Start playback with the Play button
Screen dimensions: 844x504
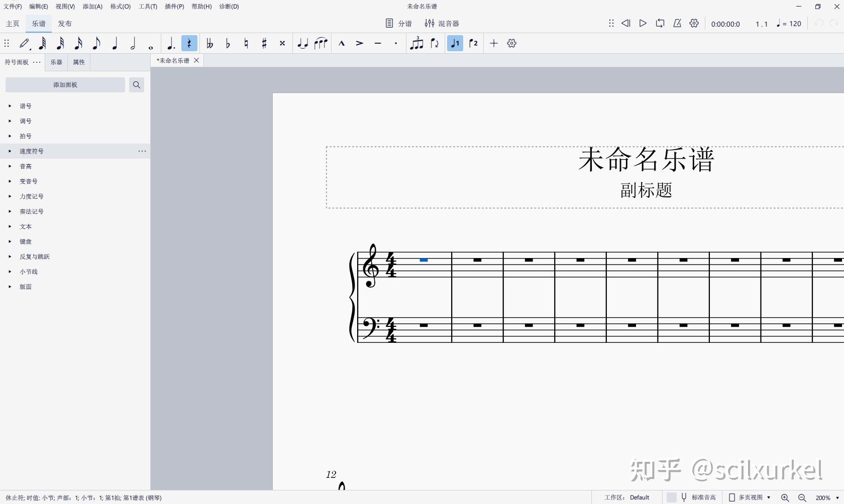[643, 24]
